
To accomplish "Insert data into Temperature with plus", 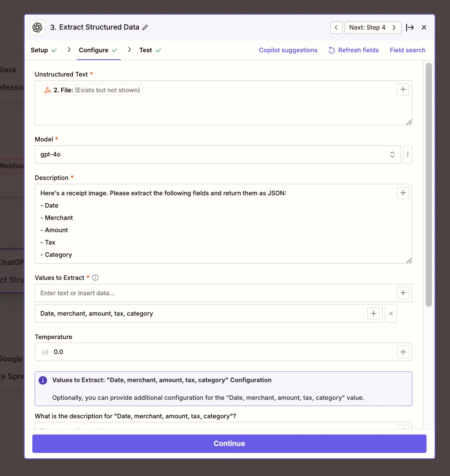I will pyautogui.click(x=403, y=352).
